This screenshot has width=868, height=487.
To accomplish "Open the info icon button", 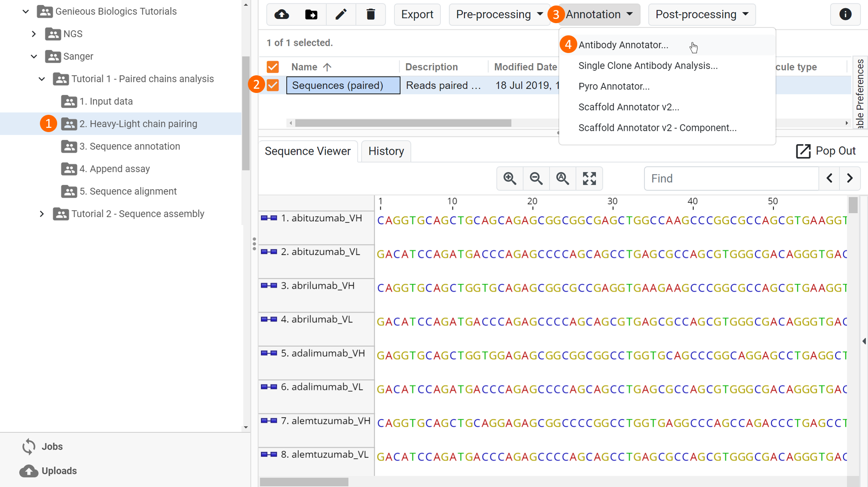I will point(845,15).
